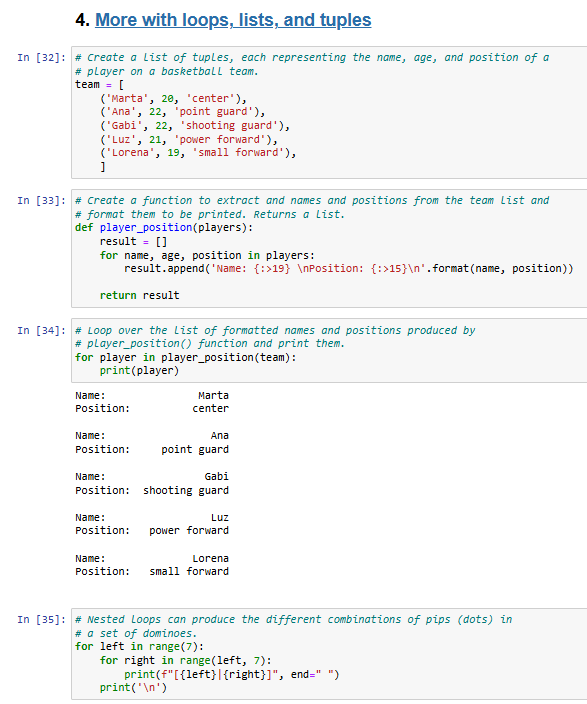Click the result.append format string line
The image size is (587, 704).
(x=349, y=268)
